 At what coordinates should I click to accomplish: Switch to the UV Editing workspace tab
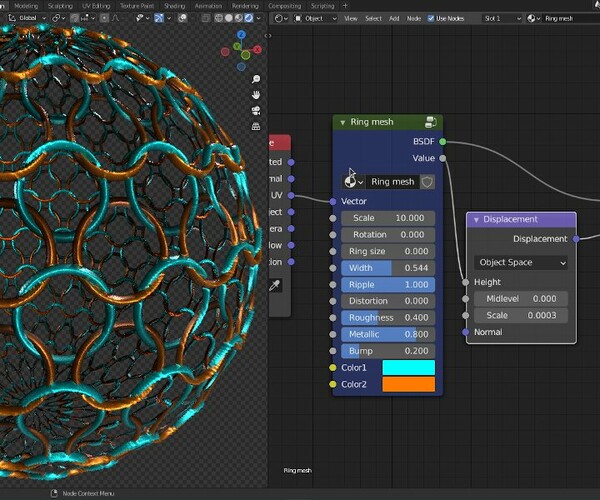pos(96,6)
